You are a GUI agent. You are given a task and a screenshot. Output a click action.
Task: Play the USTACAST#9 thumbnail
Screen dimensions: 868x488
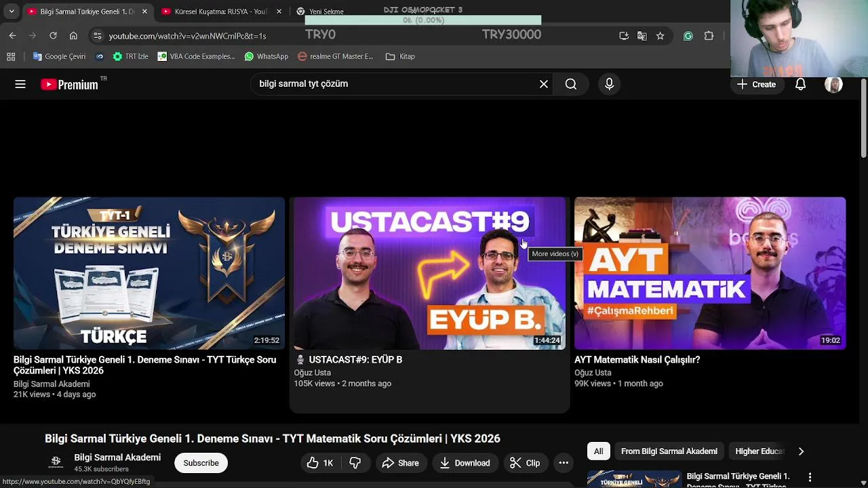coord(430,273)
